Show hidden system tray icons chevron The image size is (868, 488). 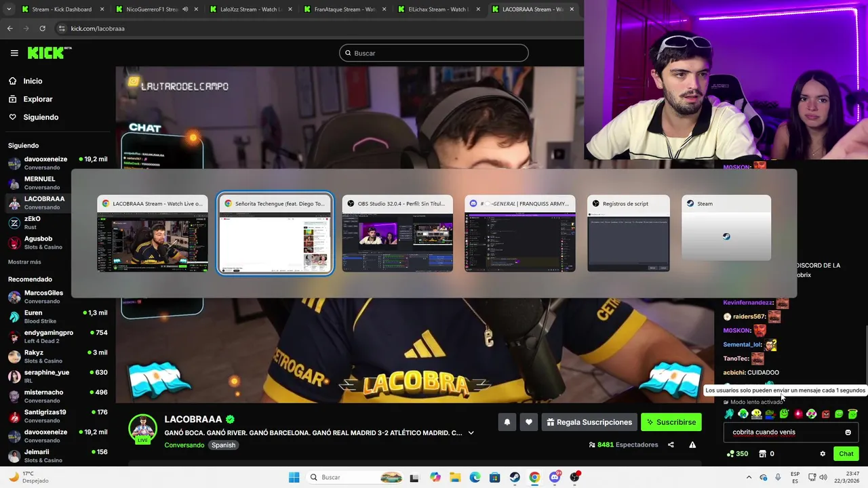749,477
